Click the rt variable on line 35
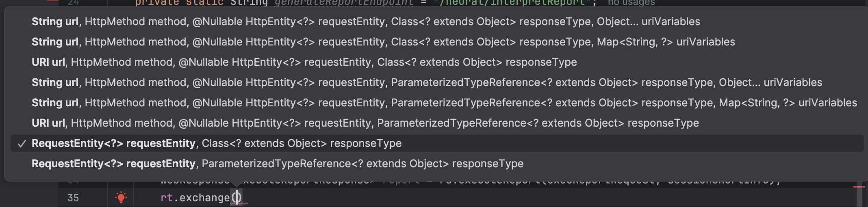The image size is (868, 207). pyautogui.click(x=167, y=198)
